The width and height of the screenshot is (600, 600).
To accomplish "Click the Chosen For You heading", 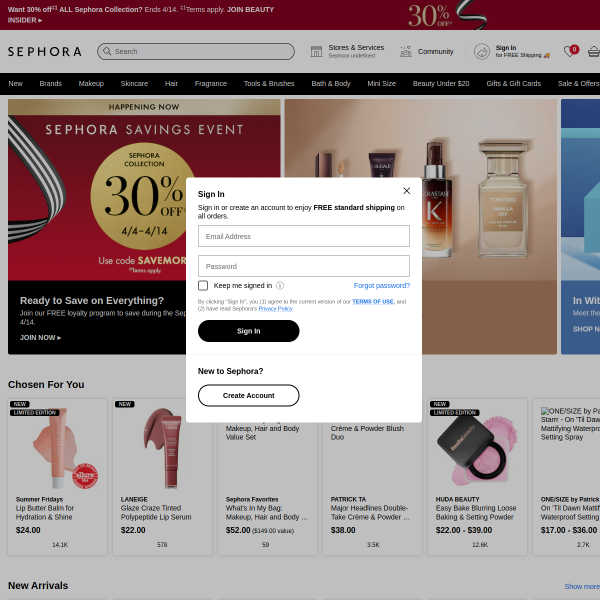I will click(x=46, y=385).
